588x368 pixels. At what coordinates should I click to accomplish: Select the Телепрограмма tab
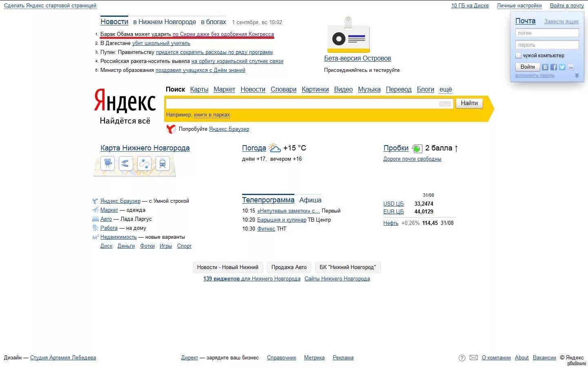(x=268, y=200)
